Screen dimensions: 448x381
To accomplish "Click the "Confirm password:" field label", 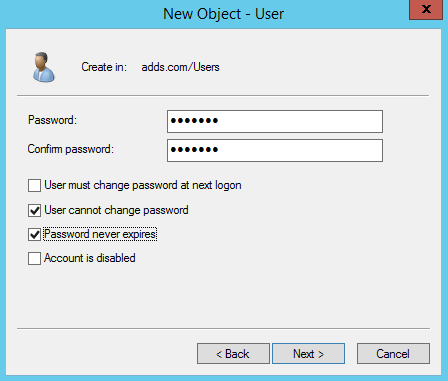I will 71,149.
